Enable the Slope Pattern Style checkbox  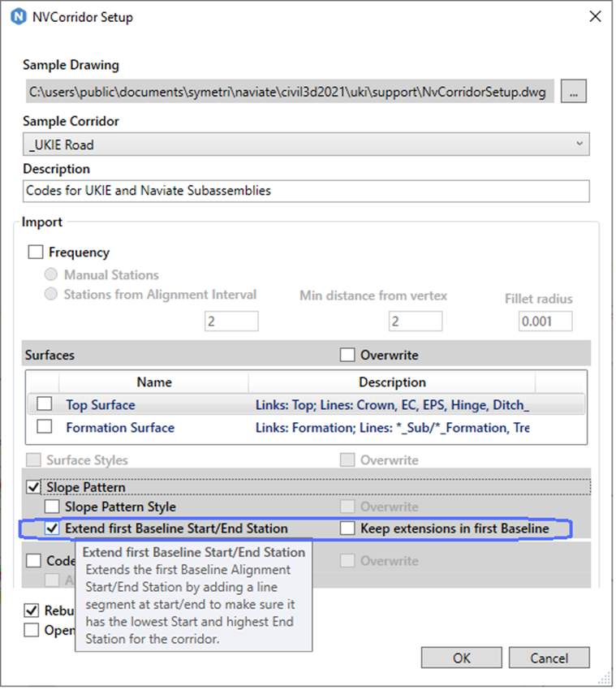coord(52,507)
